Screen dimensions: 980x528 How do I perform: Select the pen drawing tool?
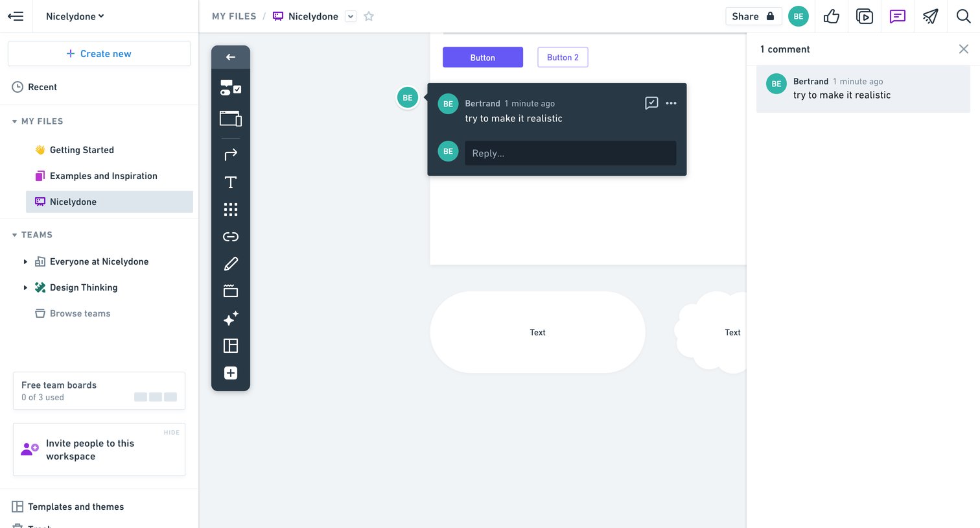(x=231, y=264)
